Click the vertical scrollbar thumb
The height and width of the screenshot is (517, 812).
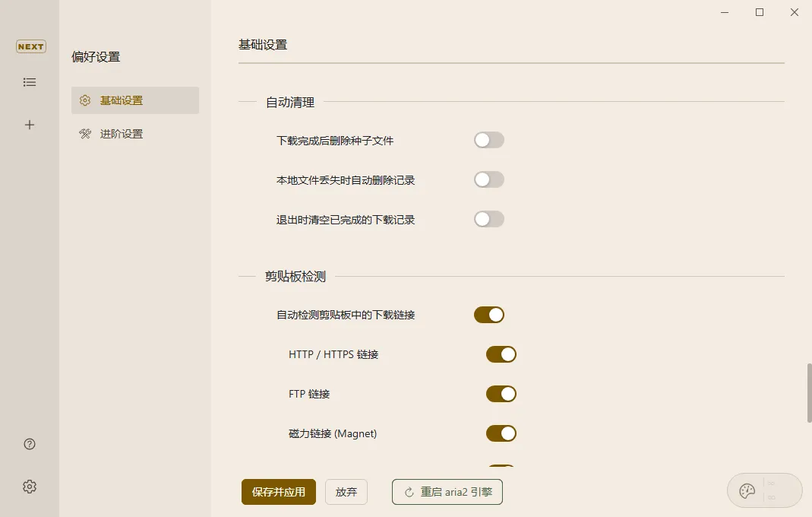coord(809,393)
